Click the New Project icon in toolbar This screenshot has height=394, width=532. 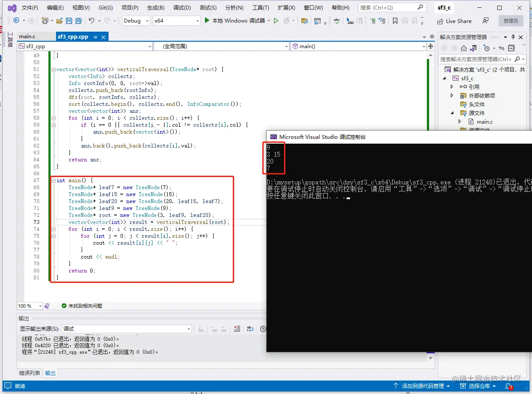(x=45, y=20)
